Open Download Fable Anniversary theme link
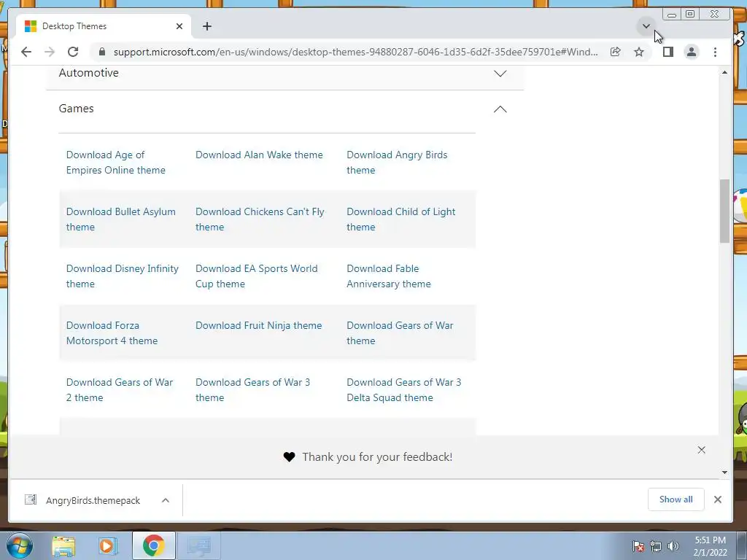 (389, 276)
